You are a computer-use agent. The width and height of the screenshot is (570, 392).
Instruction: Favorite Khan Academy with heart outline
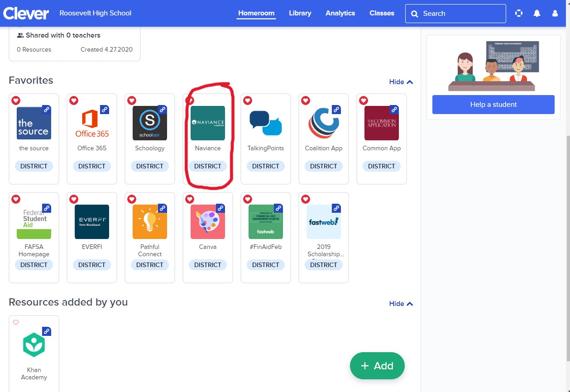(x=16, y=322)
